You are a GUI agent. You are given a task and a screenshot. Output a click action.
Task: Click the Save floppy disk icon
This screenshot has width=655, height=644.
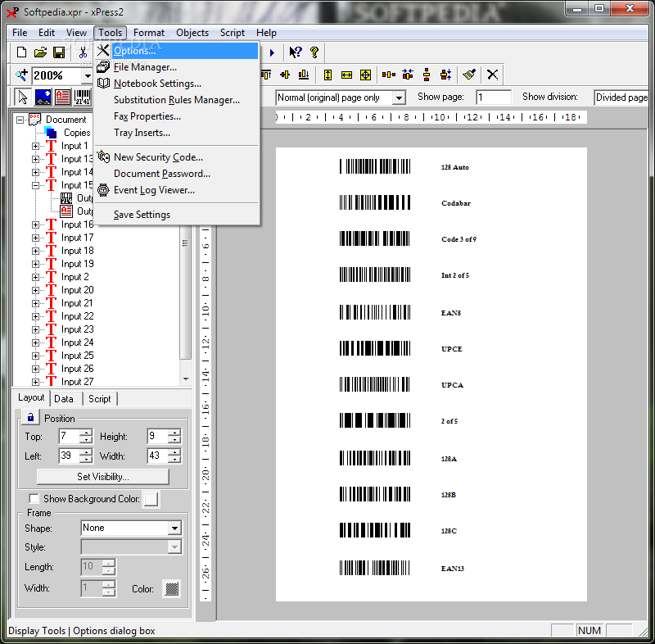point(59,52)
